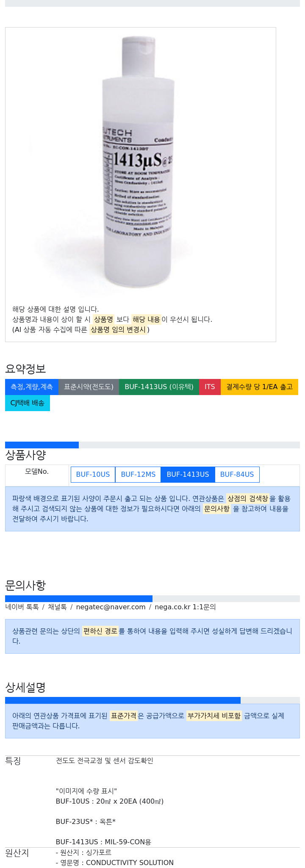Click the BUF-1413US (이유텍) green tag

pyautogui.click(x=159, y=387)
